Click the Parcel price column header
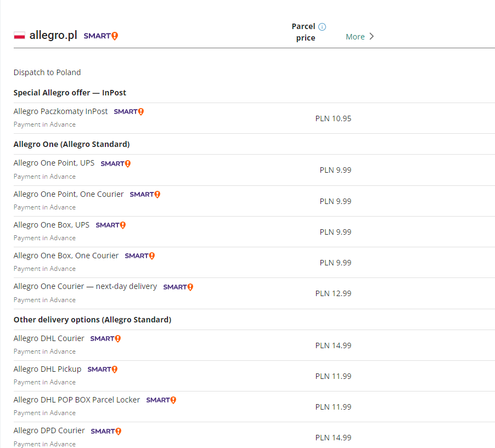This screenshot has height=448, width=495. 305,32
